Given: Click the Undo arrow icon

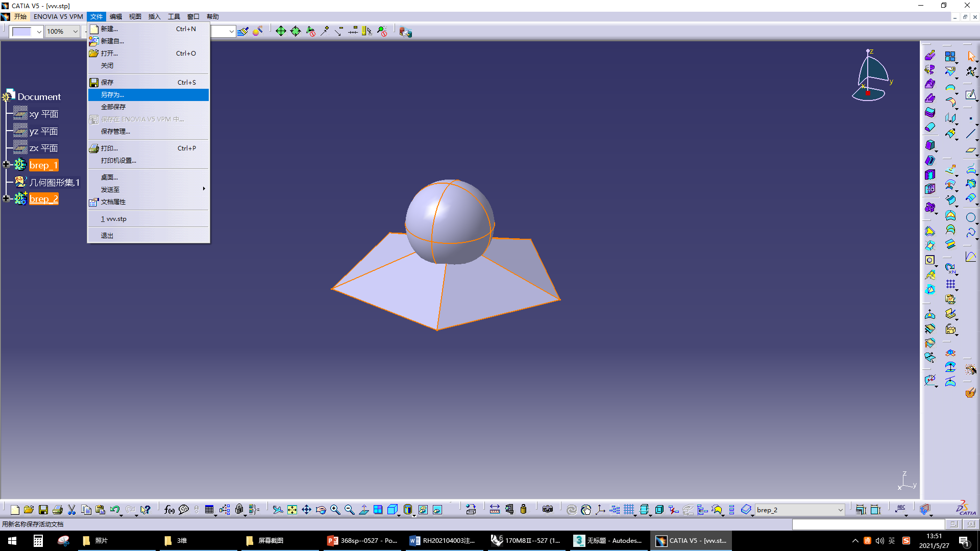Looking at the screenshot, I should 114,510.
